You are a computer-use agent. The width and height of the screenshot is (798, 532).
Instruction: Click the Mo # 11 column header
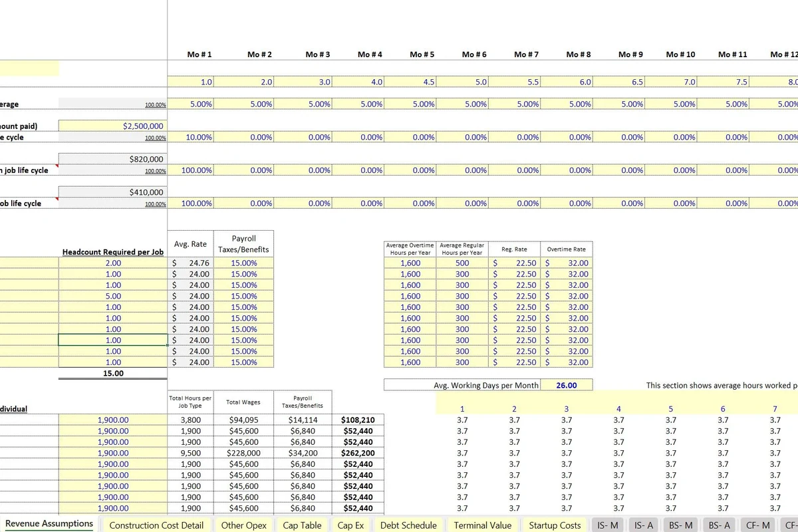tap(733, 54)
